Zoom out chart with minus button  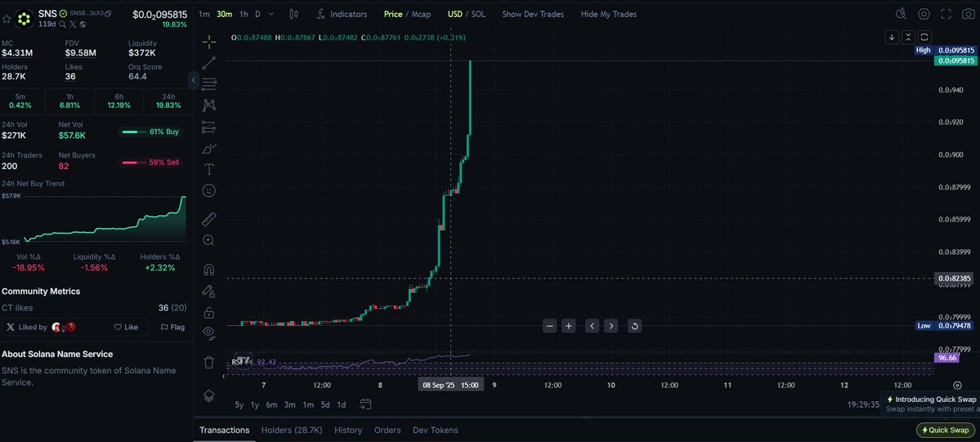tap(549, 326)
